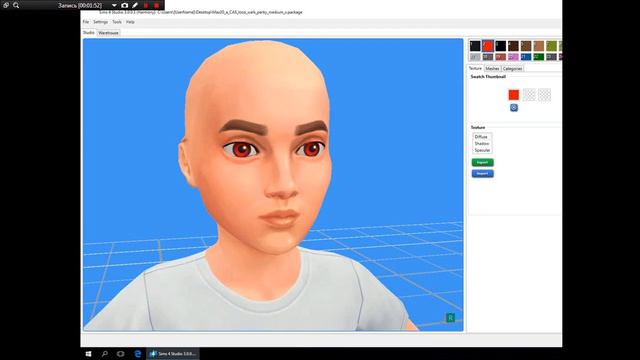
Task: Click the first empty checkered thumbnail slot
Action: coord(529,95)
